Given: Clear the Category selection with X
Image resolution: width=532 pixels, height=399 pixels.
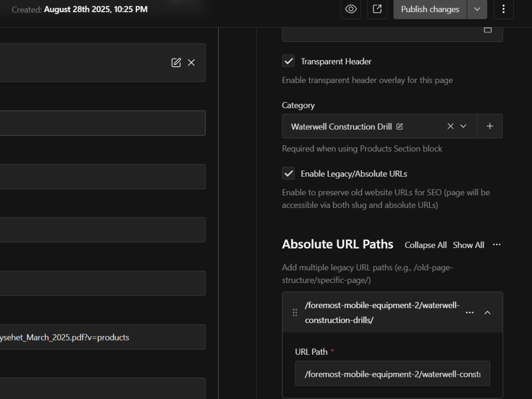Looking at the screenshot, I should [451, 126].
